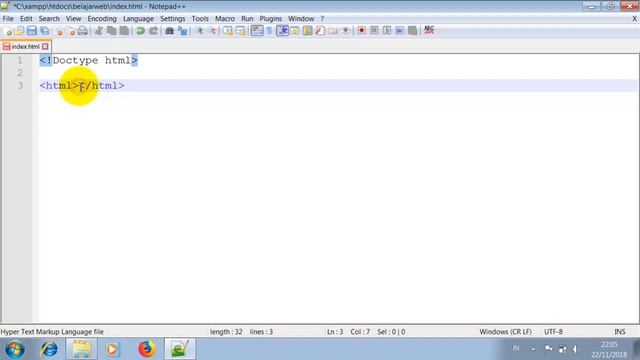
Task: Create a new file using the New toolbar icon
Action: (7, 31)
